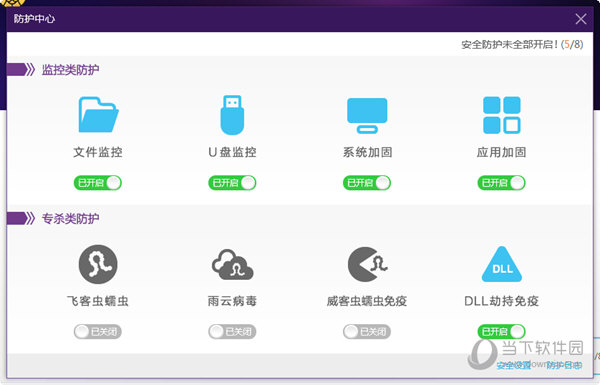Screen dimensions: 600x385
Task: Disable the 应用加固 switch
Action: [x=502, y=183]
